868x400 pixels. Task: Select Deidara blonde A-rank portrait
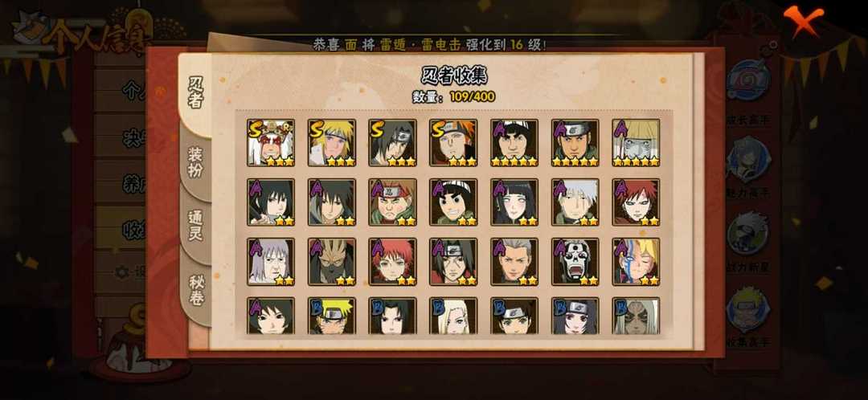click(x=636, y=262)
